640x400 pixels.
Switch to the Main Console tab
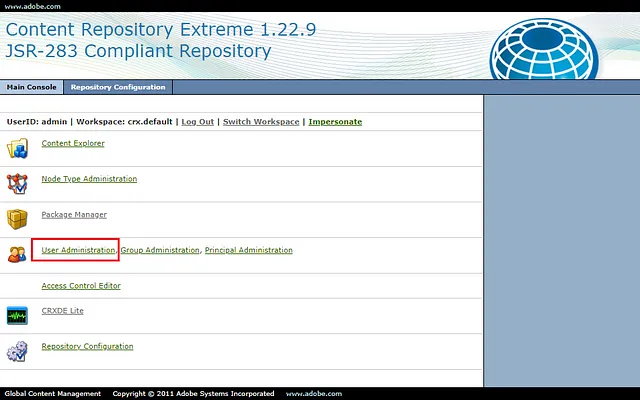(x=31, y=87)
